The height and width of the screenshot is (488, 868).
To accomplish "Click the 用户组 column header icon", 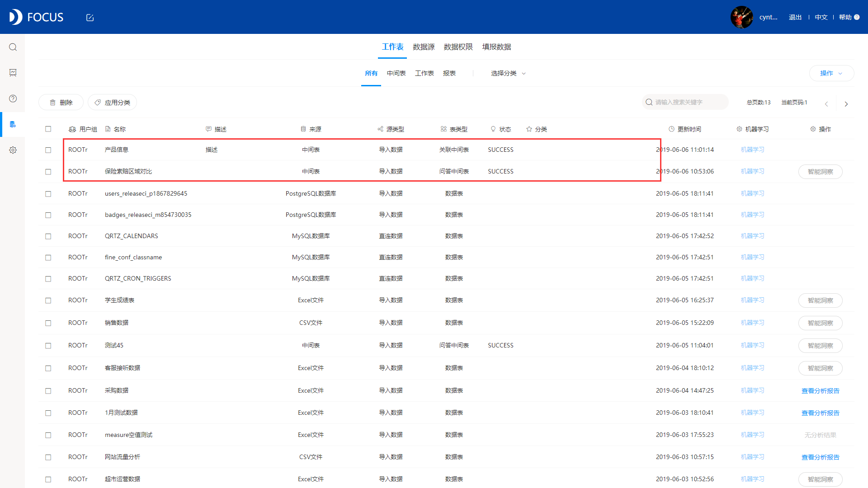I will pyautogui.click(x=72, y=129).
